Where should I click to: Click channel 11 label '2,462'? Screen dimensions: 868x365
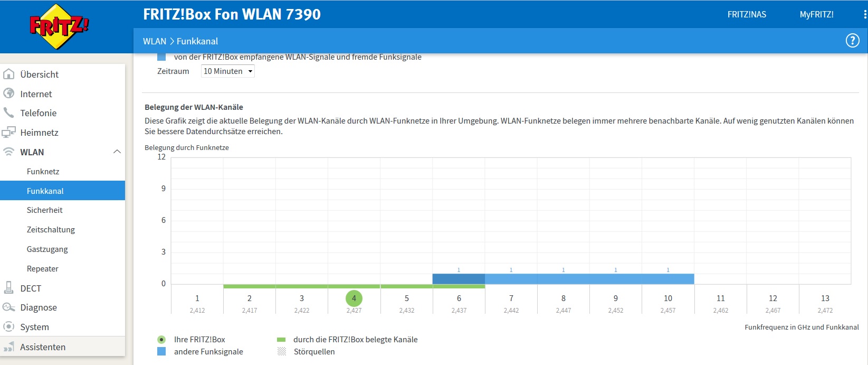point(721,311)
